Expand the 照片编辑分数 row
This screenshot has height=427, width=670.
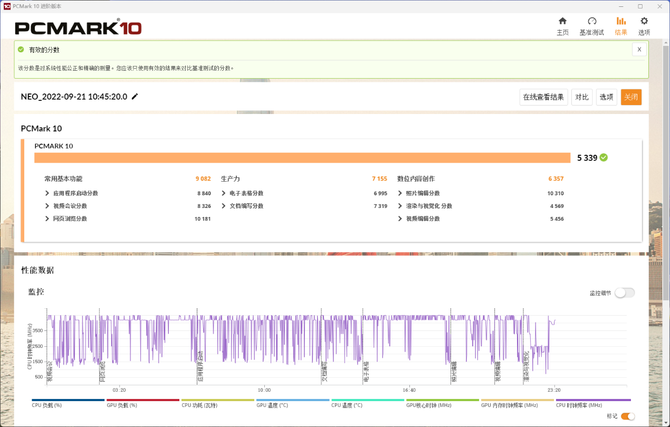pos(399,193)
